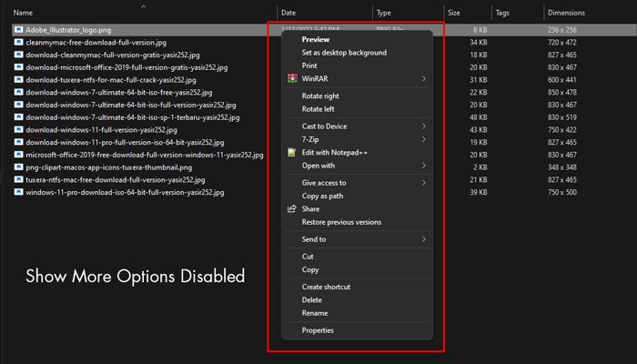Click the 2 KB size cell
This screenshot has height=364, width=637.
[x=480, y=167]
